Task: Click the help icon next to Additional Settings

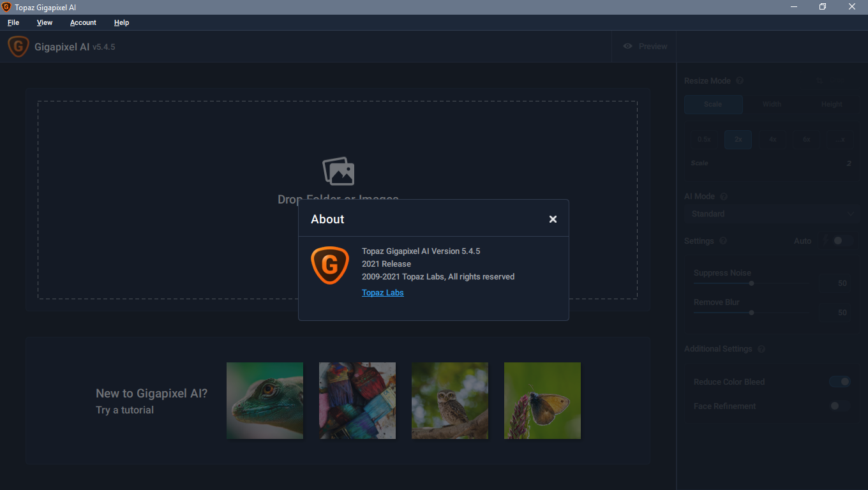Action: point(761,349)
